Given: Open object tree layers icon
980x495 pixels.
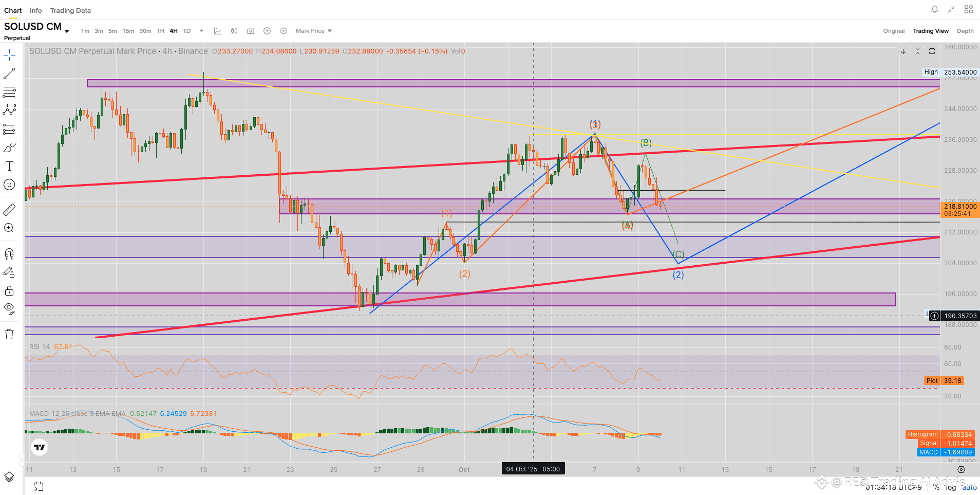Looking at the screenshot, I should pyautogui.click(x=9, y=476).
